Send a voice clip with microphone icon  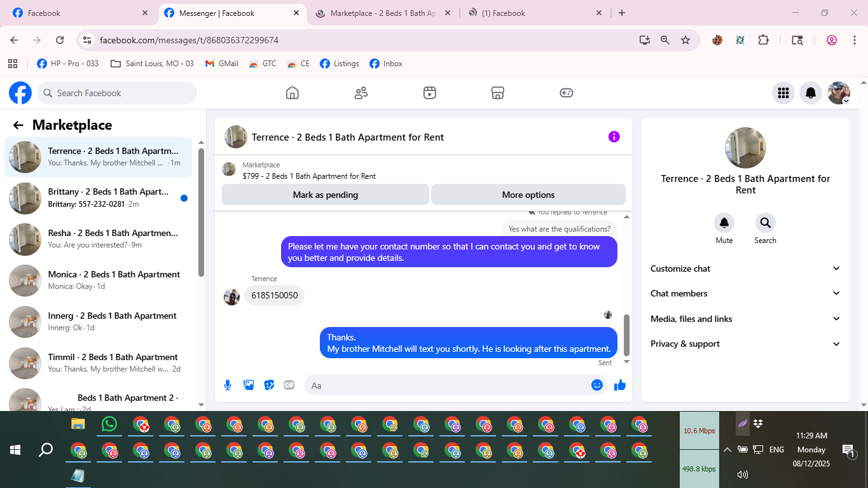(228, 385)
